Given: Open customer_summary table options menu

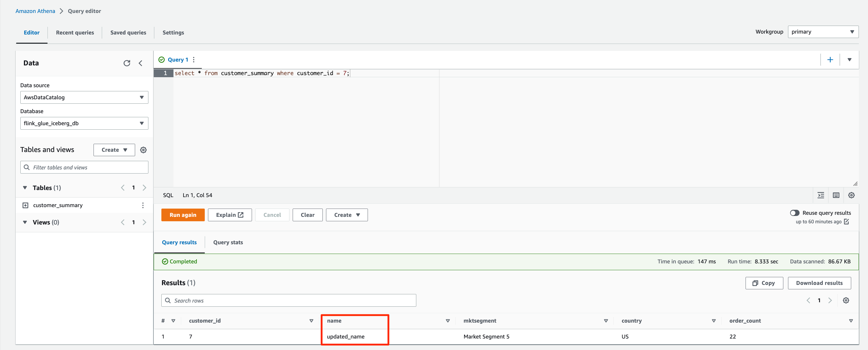Looking at the screenshot, I should [143, 205].
